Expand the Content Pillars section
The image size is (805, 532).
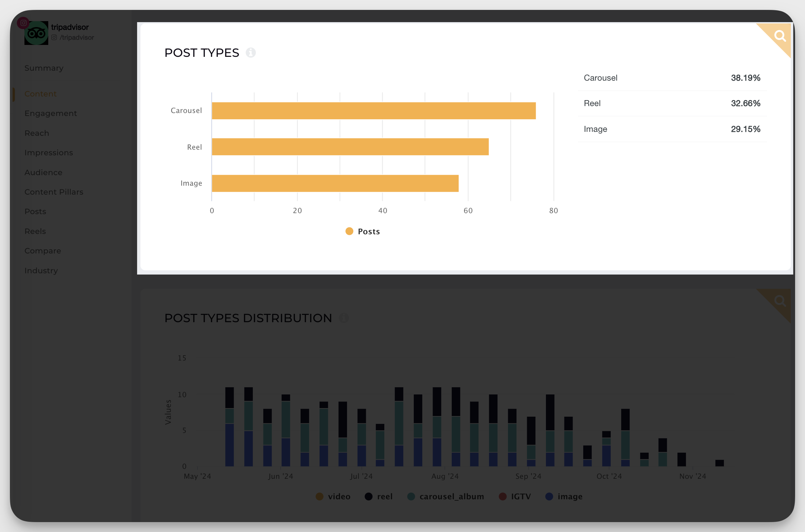[x=54, y=192]
